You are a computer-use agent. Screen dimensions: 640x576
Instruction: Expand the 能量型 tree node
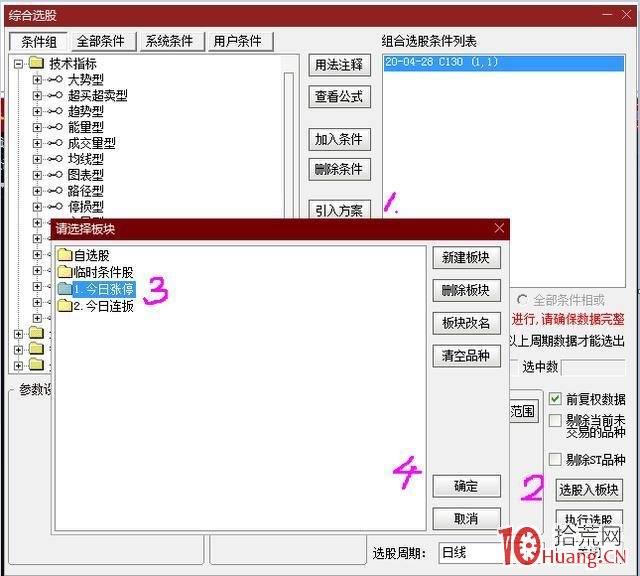[37, 127]
